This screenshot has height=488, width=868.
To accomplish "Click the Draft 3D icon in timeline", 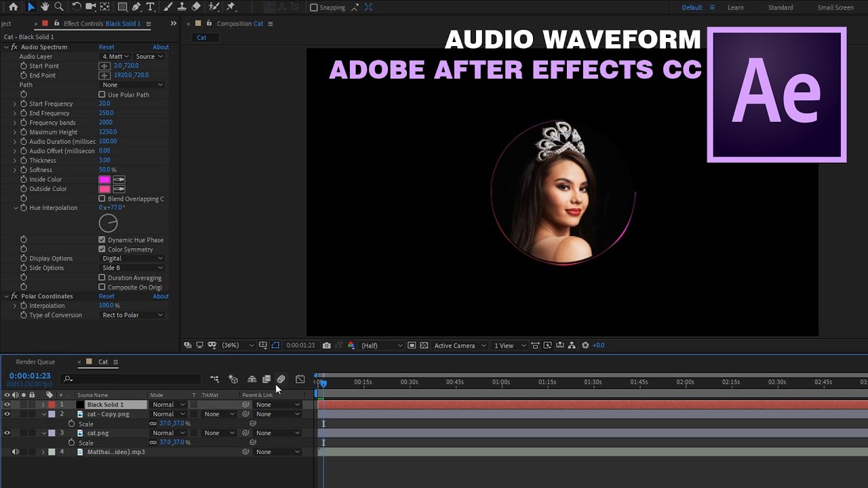I will click(233, 379).
